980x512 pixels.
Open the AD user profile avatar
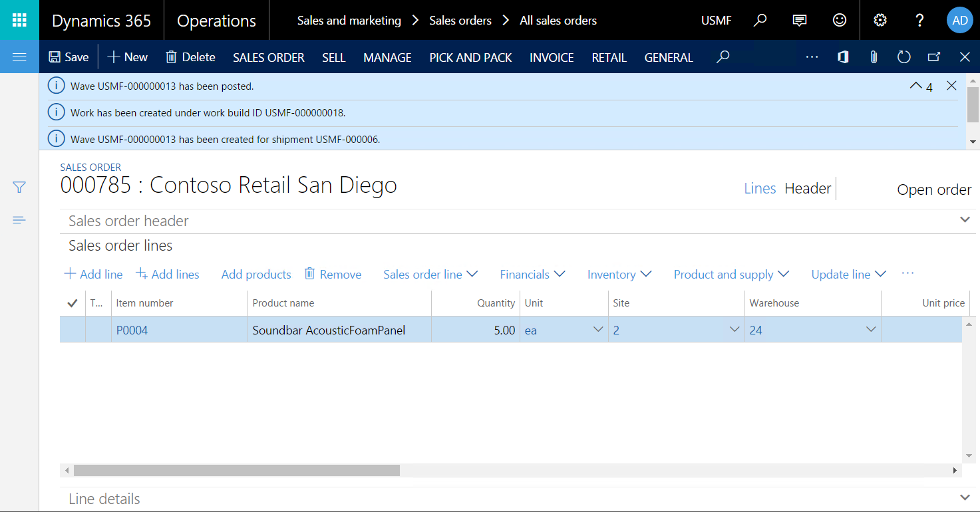pos(960,20)
